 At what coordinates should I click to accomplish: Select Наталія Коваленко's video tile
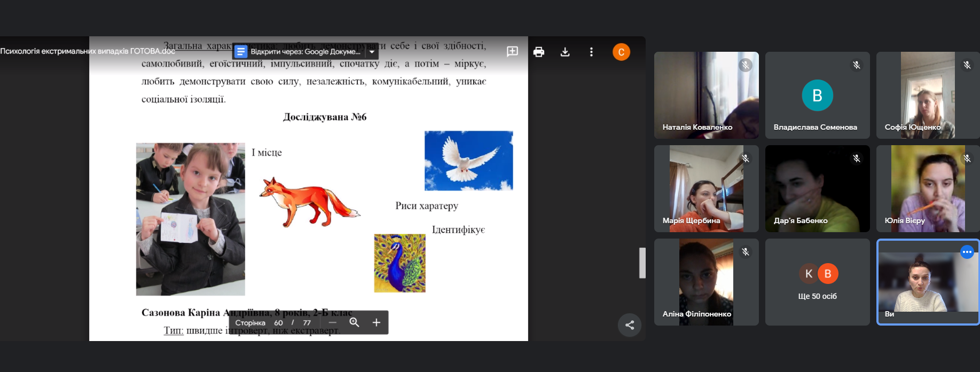point(707,95)
